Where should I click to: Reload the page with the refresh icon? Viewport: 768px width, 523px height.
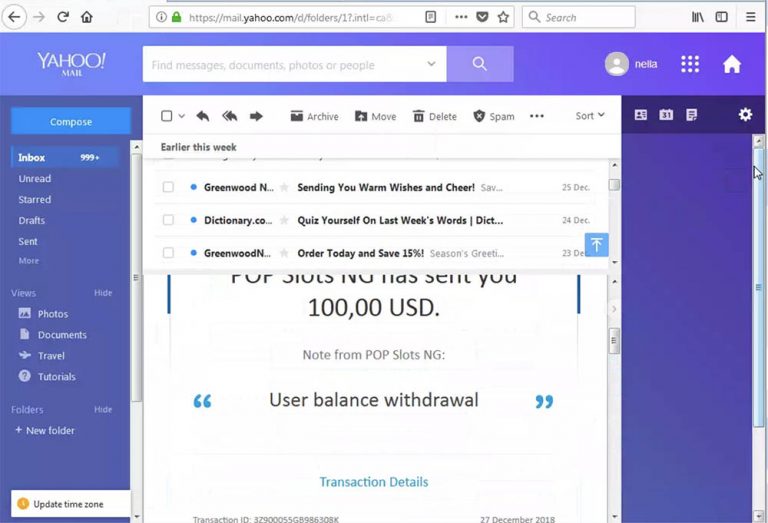63,17
